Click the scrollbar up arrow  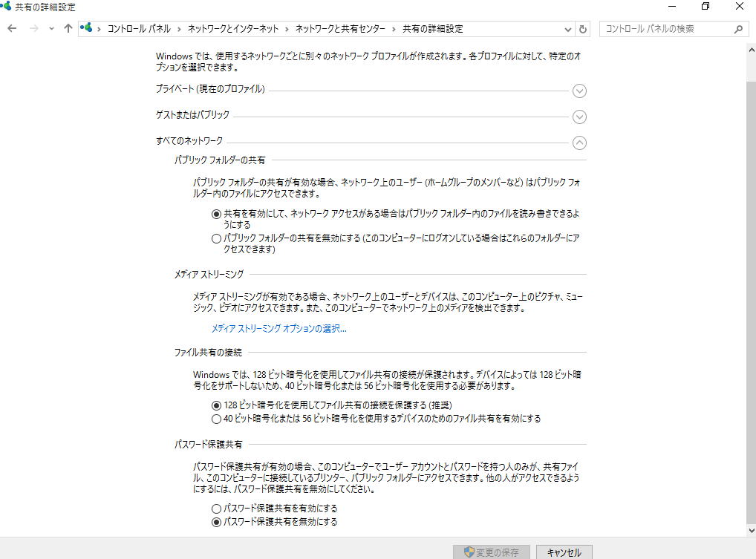pyautogui.click(x=752, y=50)
